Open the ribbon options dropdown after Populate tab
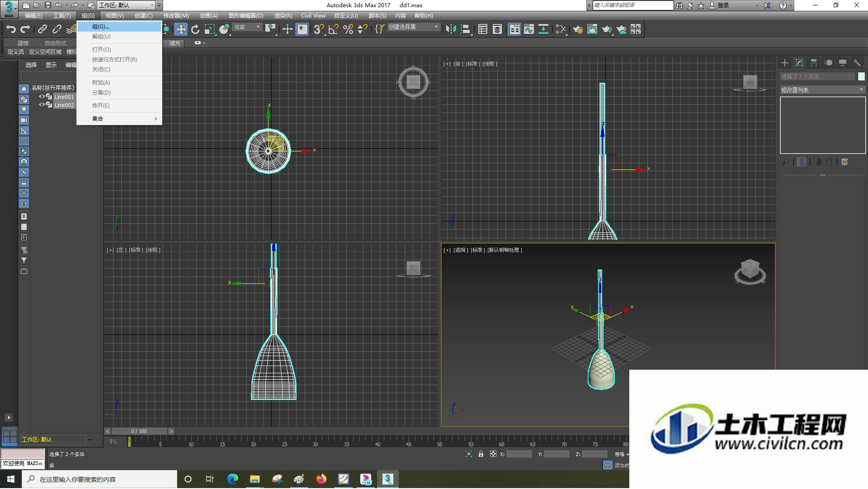 199,43
